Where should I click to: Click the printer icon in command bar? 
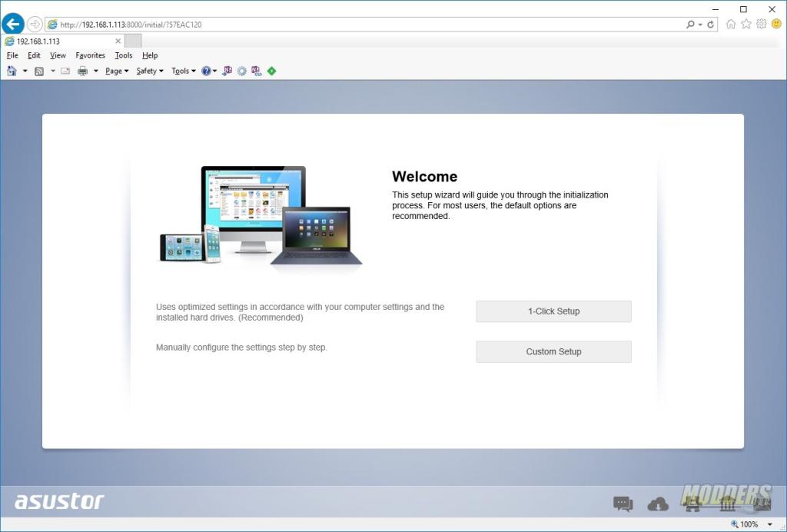point(83,71)
